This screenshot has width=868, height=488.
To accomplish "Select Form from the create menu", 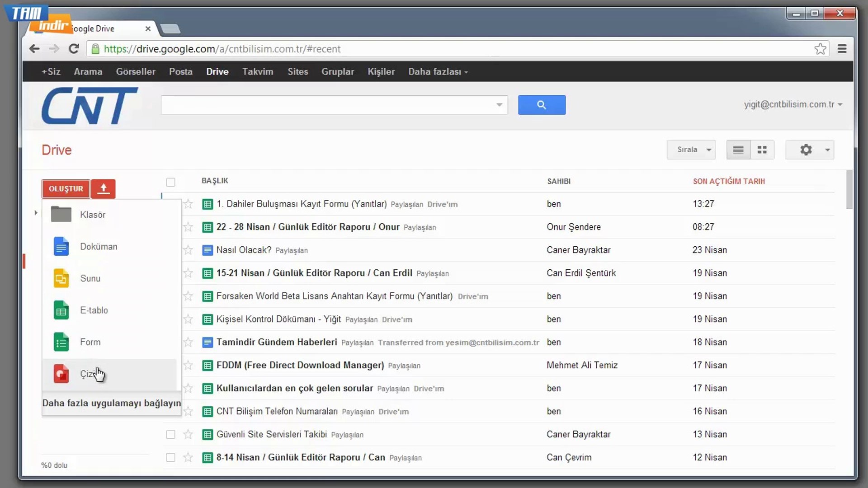I will (90, 342).
